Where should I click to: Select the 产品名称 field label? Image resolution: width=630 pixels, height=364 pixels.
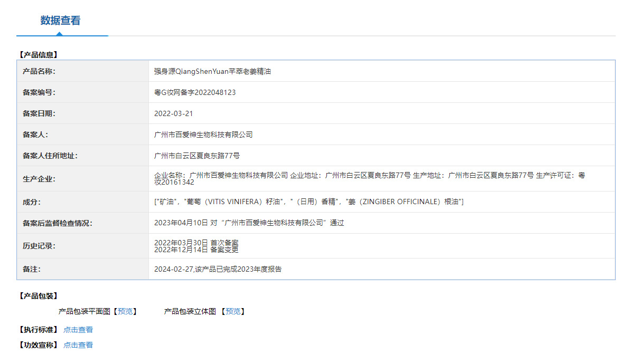tap(39, 71)
